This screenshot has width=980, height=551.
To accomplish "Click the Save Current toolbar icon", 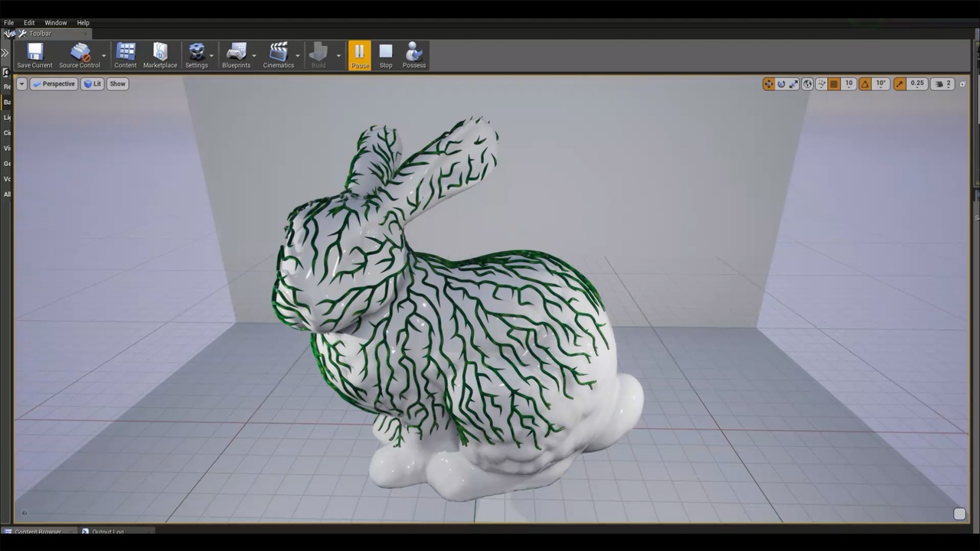I will coord(34,52).
